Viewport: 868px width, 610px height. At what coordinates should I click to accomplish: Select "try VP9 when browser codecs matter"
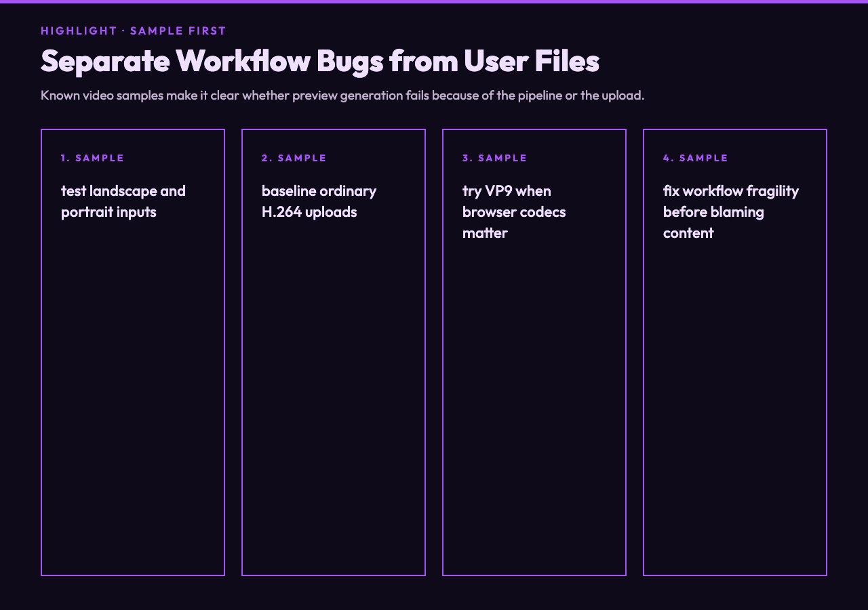[514, 211]
